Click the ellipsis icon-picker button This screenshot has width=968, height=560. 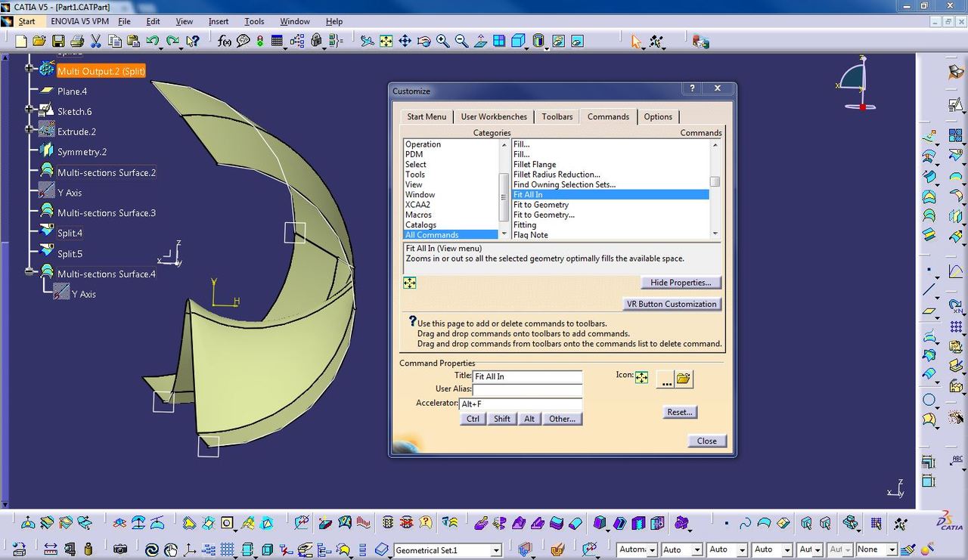(x=665, y=379)
